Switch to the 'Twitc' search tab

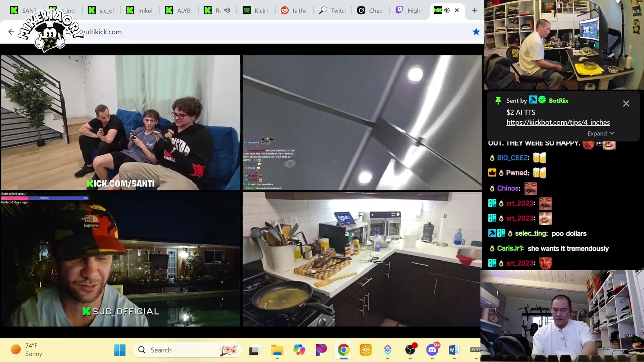point(334,10)
